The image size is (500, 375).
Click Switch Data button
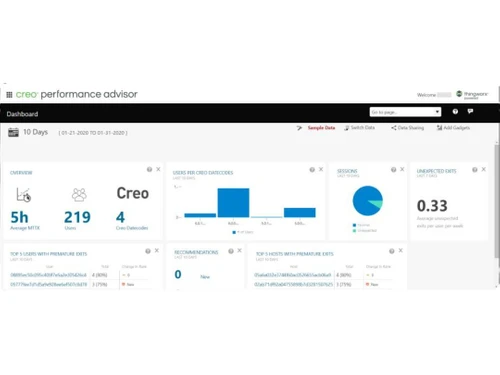click(x=360, y=128)
